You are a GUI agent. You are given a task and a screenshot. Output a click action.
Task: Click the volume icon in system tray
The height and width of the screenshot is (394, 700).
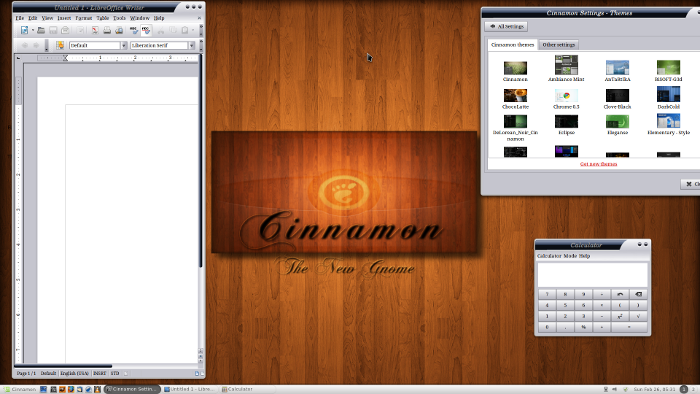coord(614,389)
